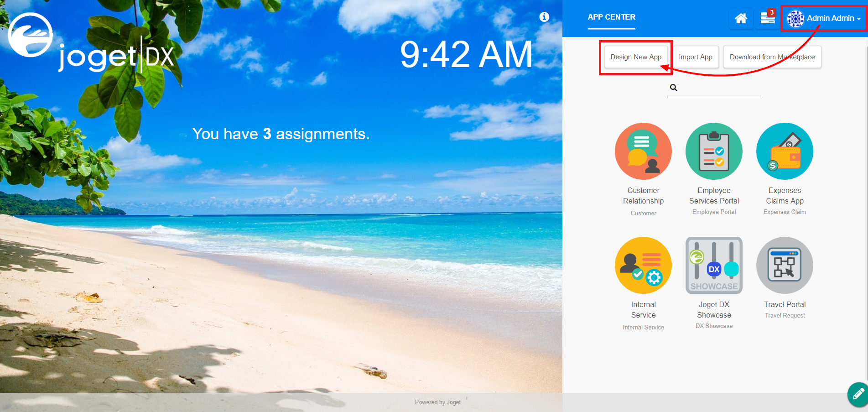Launch the Employee Services Portal icon
The height and width of the screenshot is (412, 868).
click(x=714, y=151)
